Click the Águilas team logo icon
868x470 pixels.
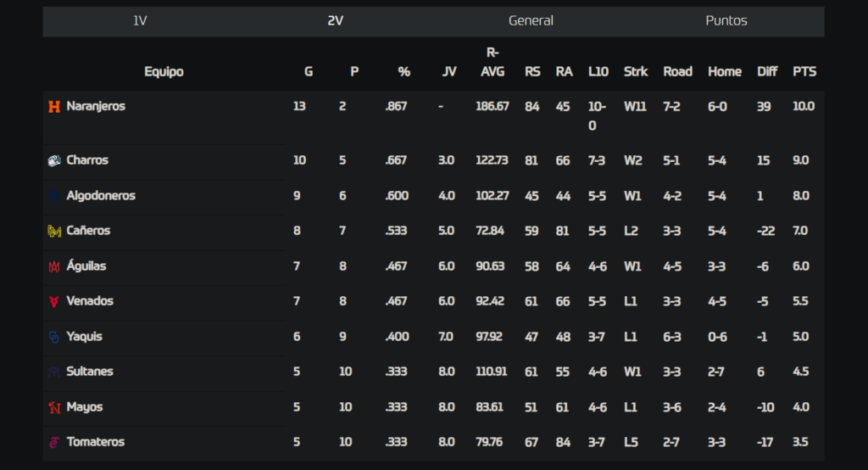click(x=54, y=266)
